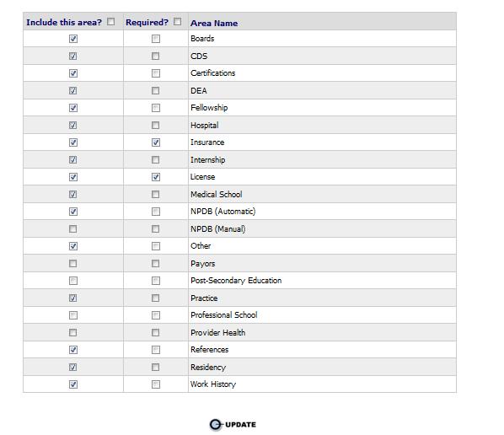
Task: Mark DEA as required
Action: point(156,91)
